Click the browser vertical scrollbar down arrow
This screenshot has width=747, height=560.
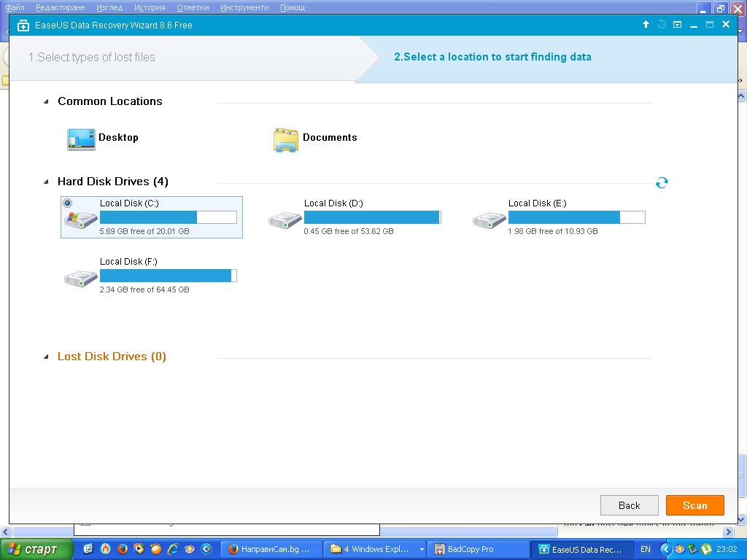[x=741, y=518]
